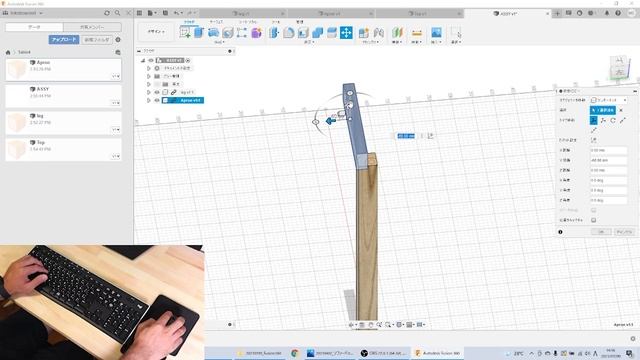
Task: Switch to the Sheet Metal ribbon tab
Action: point(247,22)
